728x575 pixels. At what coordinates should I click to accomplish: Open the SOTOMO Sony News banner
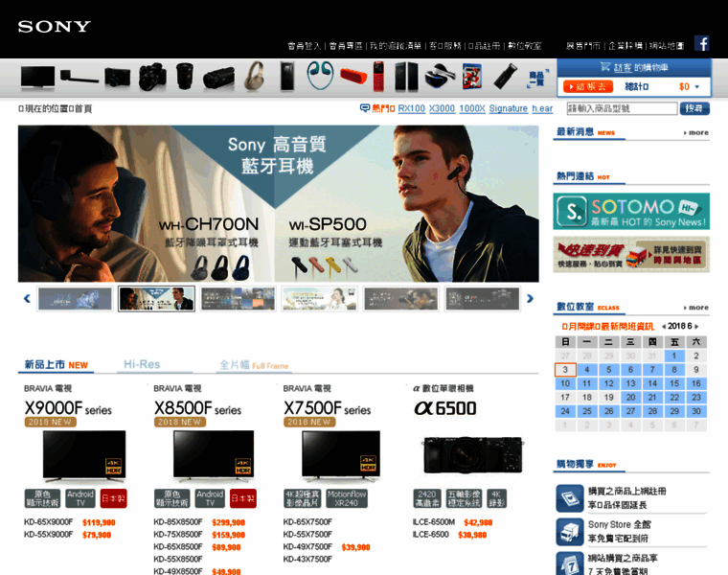pyautogui.click(x=631, y=212)
